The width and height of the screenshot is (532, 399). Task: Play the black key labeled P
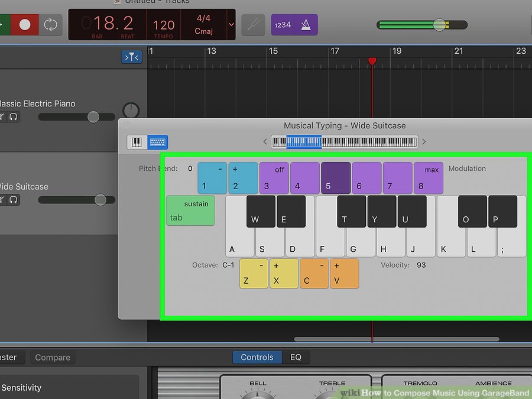[x=503, y=212]
